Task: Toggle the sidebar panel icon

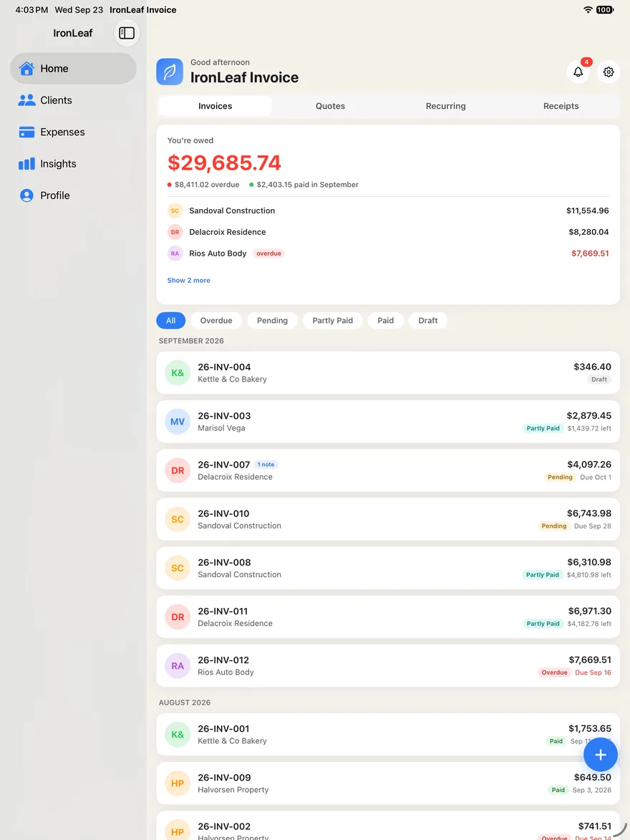Action: click(127, 33)
